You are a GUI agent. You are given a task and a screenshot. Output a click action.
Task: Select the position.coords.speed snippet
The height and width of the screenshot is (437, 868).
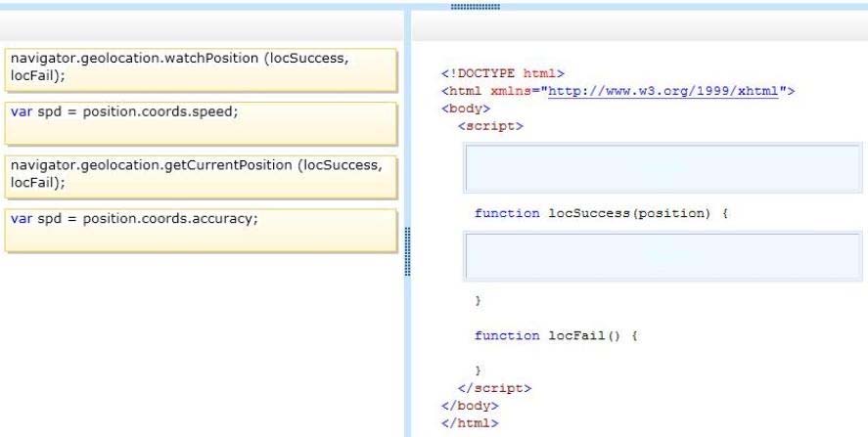[x=201, y=123]
